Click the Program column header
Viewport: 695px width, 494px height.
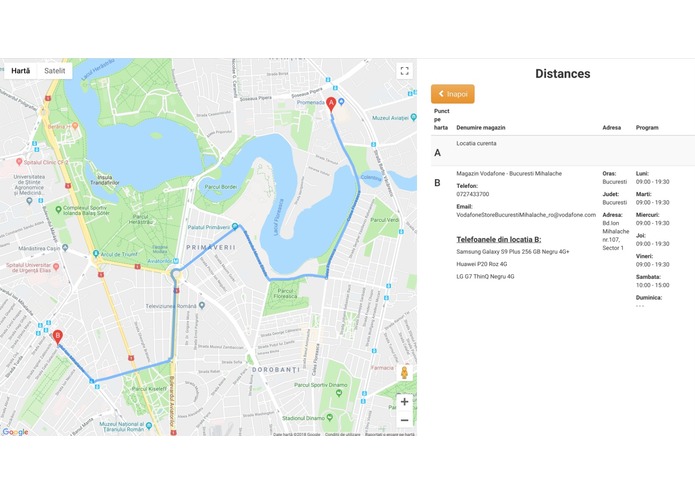tap(647, 128)
